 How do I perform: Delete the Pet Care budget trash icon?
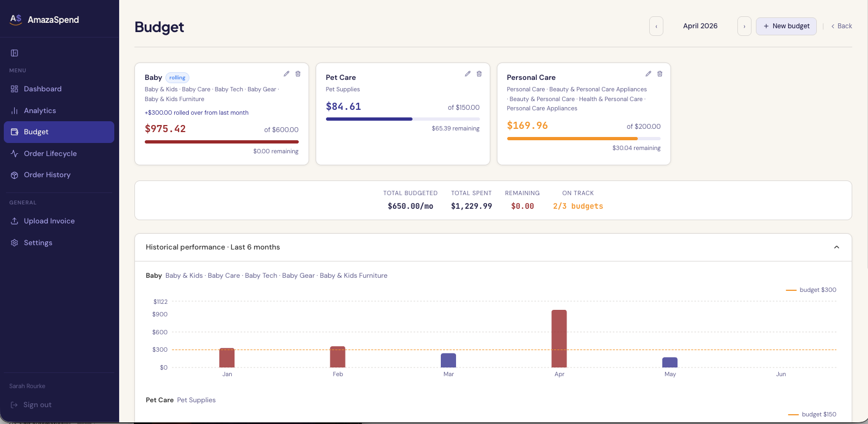pyautogui.click(x=479, y=74)
